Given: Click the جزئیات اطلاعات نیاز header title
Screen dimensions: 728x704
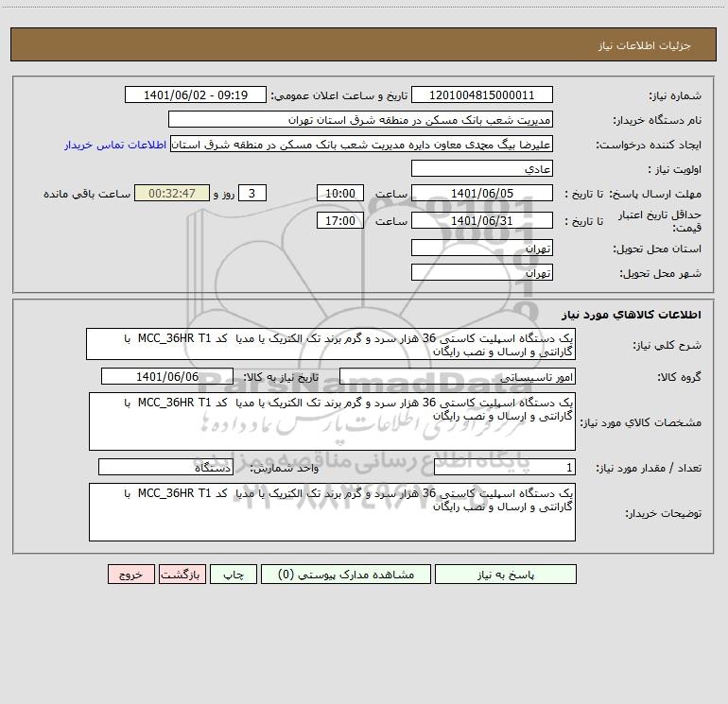Looking at the screenshot, I should click(x=645, y=45).
